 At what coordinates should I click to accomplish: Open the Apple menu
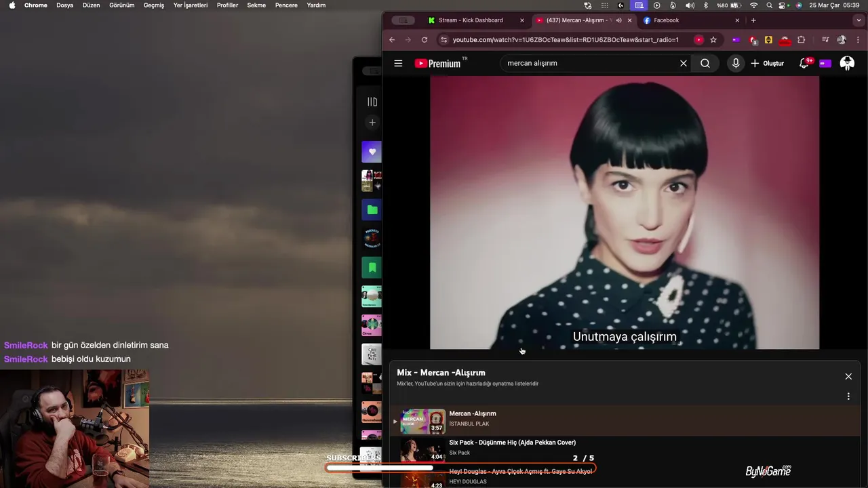point(12,5)
